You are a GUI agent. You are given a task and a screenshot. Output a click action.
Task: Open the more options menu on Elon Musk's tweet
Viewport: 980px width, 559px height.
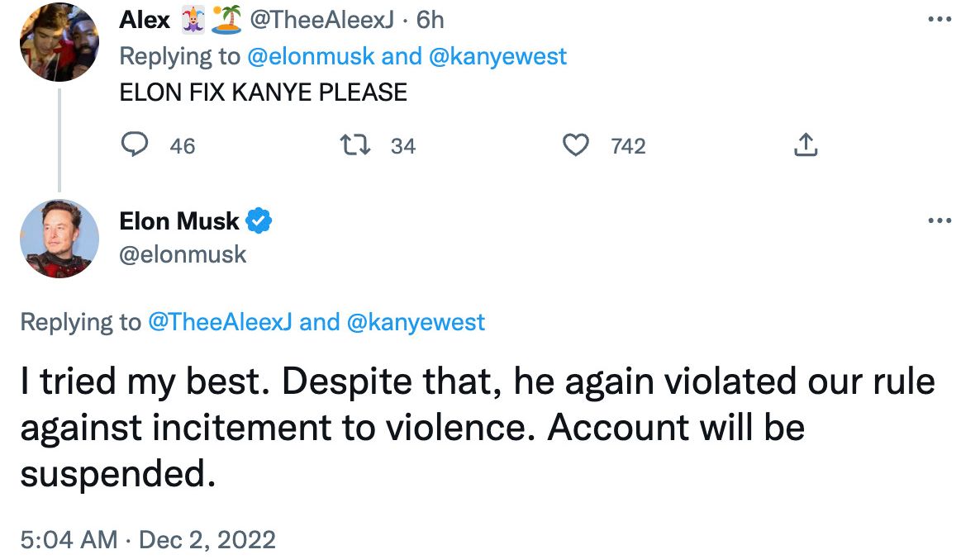940,220
